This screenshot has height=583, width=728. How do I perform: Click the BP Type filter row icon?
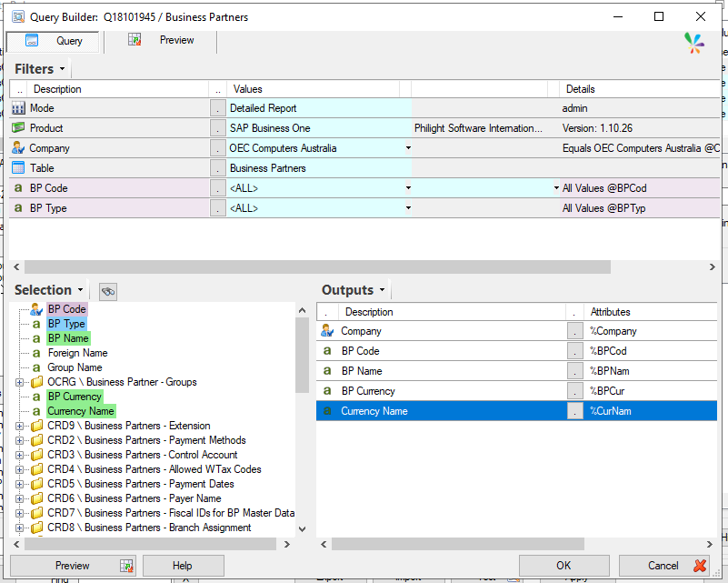point(18,207)
